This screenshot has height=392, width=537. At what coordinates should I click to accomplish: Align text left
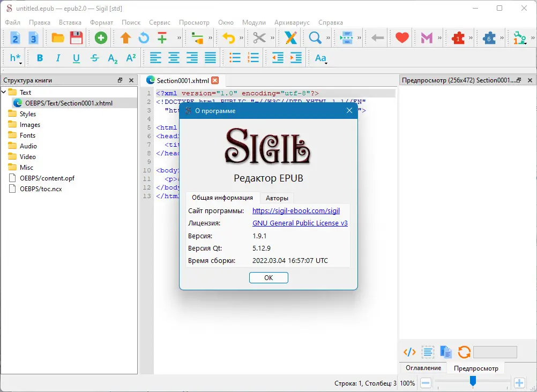click(x=155, y=58)
